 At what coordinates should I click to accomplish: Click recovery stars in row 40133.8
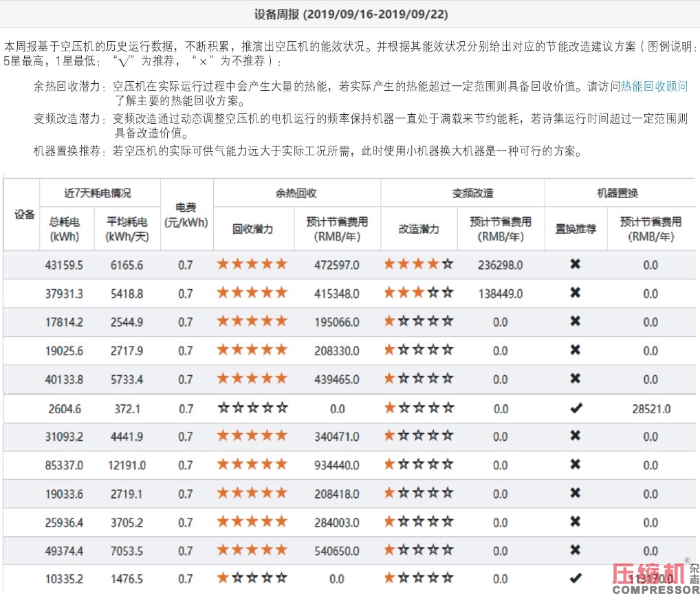pyautogui.click(x=252, y=378)
